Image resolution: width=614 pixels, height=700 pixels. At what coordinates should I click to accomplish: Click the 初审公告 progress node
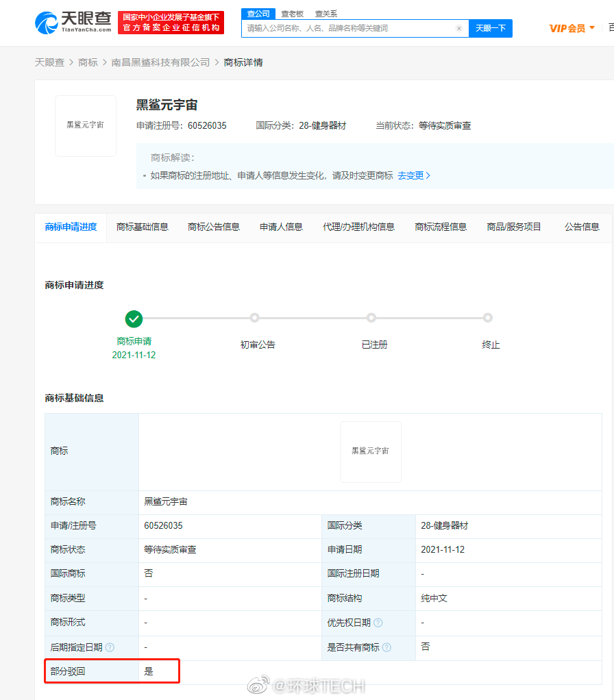coord(254,318)
